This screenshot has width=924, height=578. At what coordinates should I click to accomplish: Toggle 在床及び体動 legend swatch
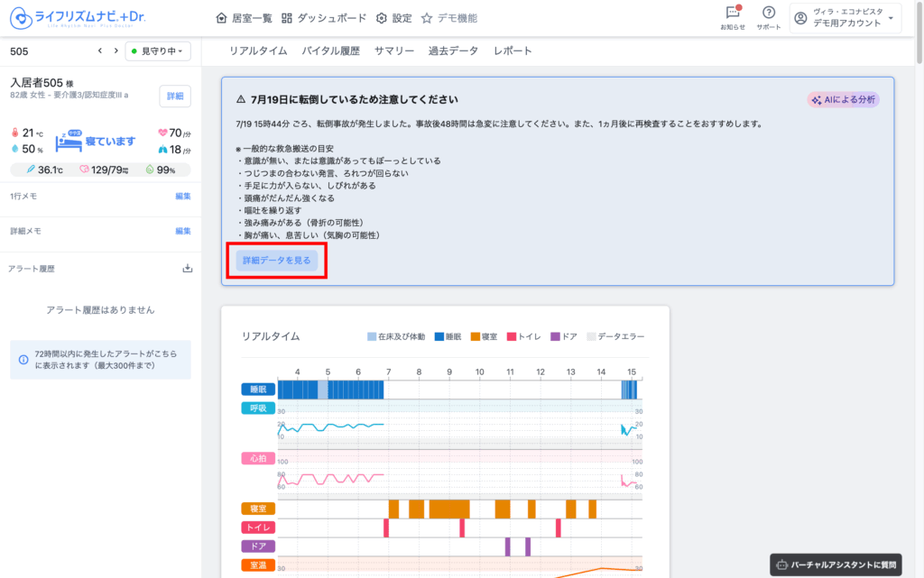372,336
